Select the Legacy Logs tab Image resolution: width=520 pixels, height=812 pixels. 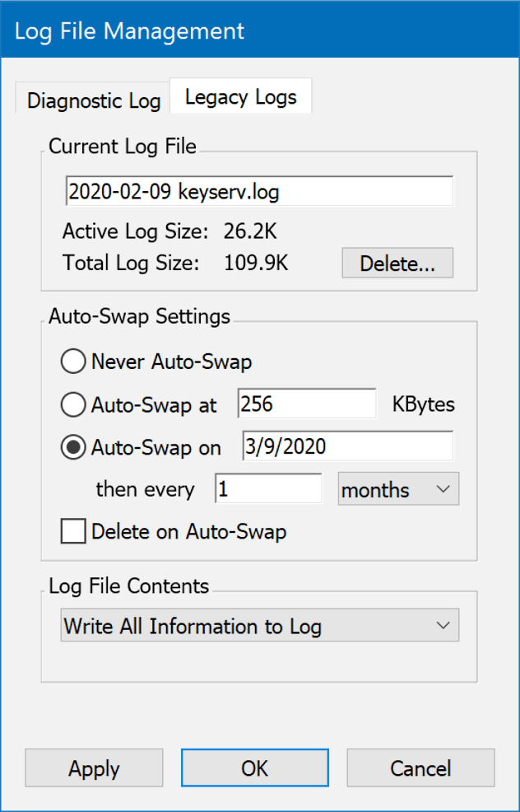point(240,98)
